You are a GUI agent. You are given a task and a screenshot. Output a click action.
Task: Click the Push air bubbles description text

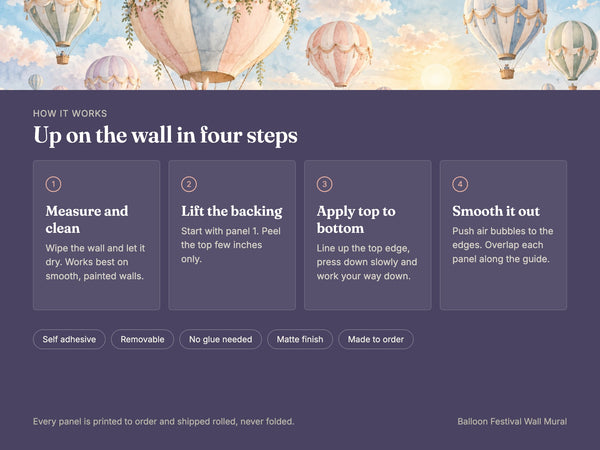503,245
